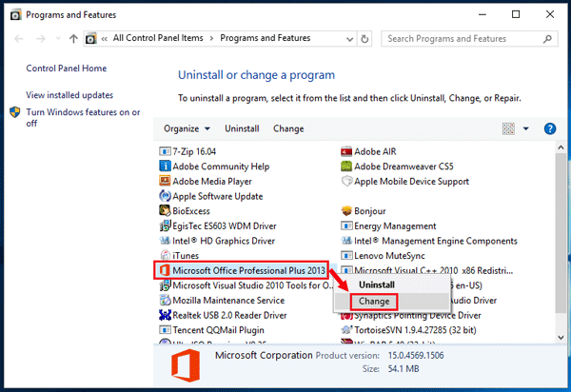Select Adobe Dreamweaver CS5 entry
The width and height of the screenshot is (571, 392).
[x=397, y=166]
